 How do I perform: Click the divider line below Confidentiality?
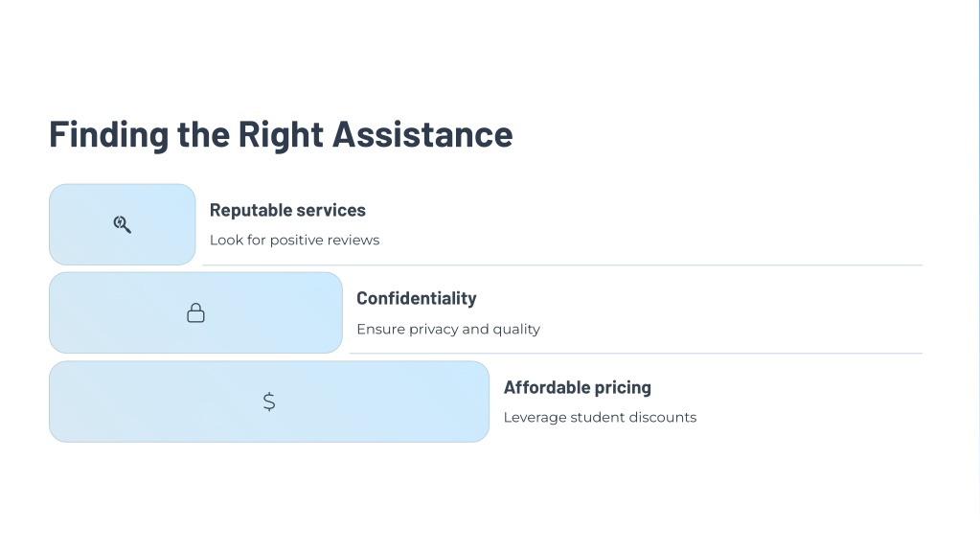(x=636, y=354)
